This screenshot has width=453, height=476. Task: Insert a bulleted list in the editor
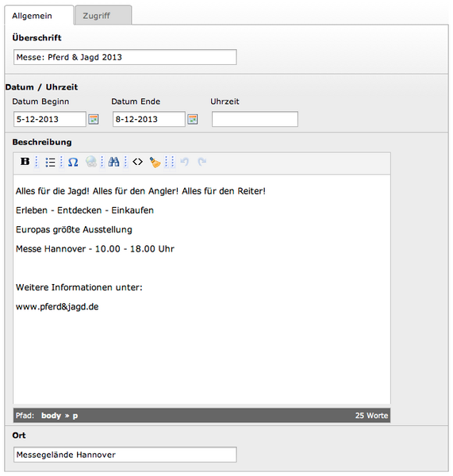pyautogui.click(x=50, y=162)
